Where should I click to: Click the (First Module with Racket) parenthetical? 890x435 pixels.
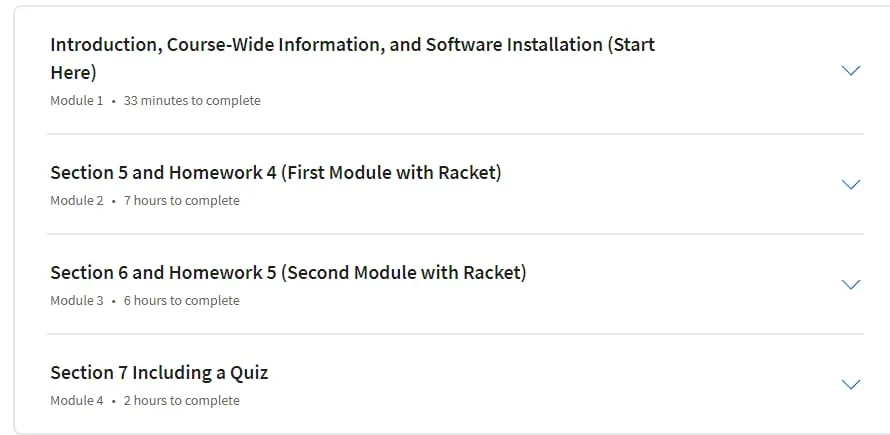coord(391,173)
